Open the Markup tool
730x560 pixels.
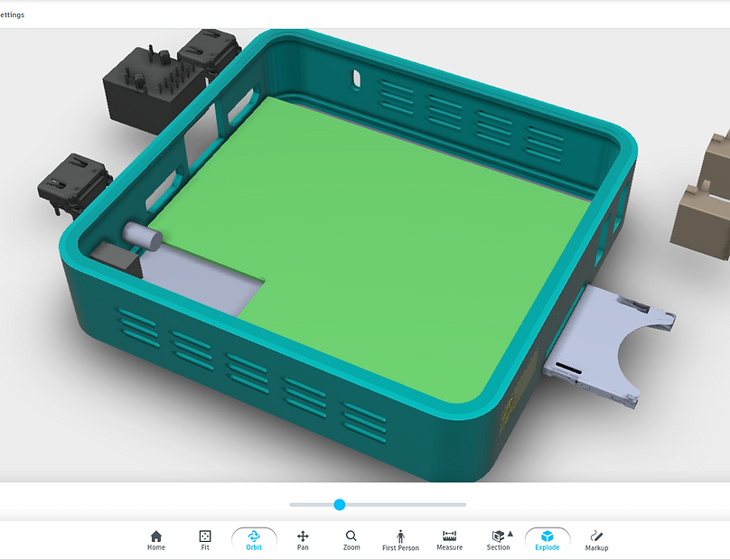point(596,540)
